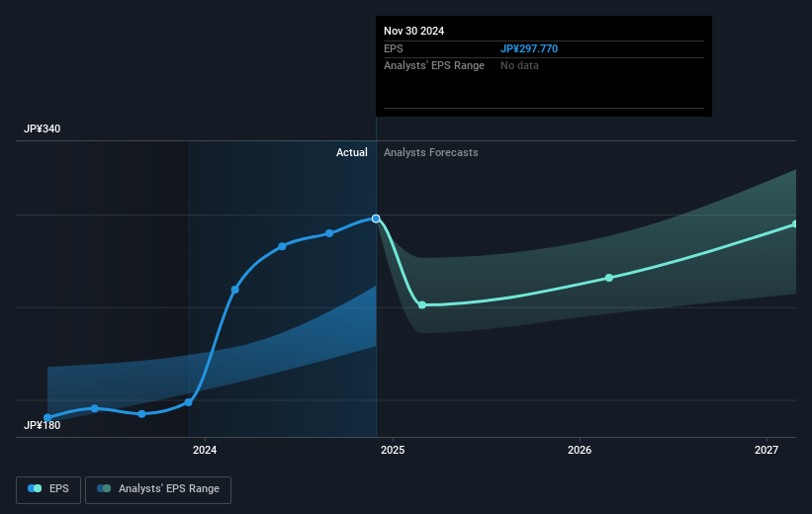
Task: Click the Analysts Forecasts label
Action: (431, 152)
